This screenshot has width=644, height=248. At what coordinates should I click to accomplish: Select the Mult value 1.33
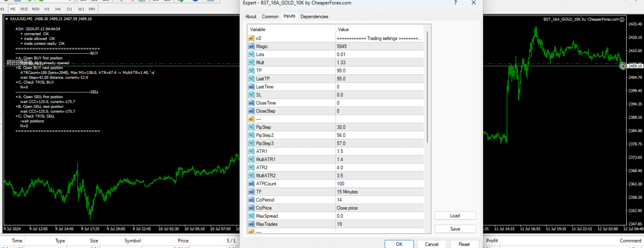pos(341,63)
